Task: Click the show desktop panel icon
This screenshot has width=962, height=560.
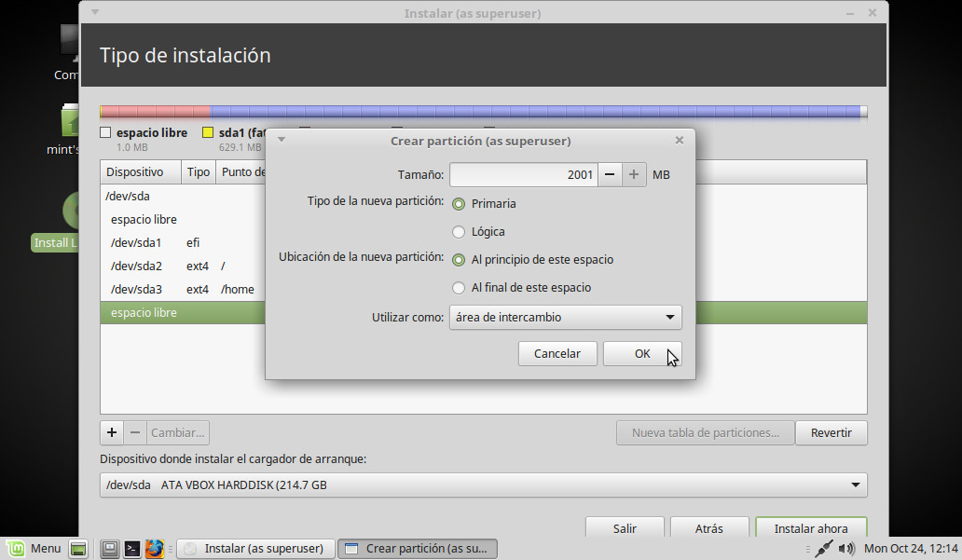Action: (x=78, y=549)
